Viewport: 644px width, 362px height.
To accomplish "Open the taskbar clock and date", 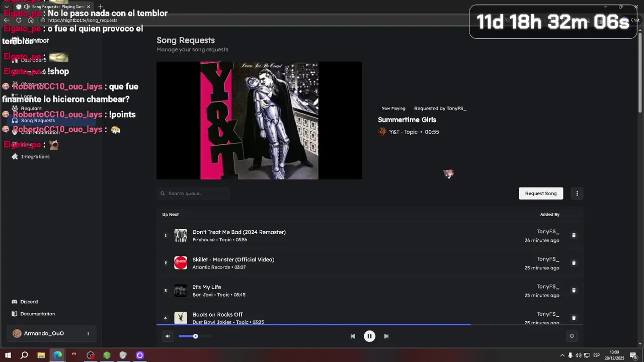I will [x=614, y=355].
